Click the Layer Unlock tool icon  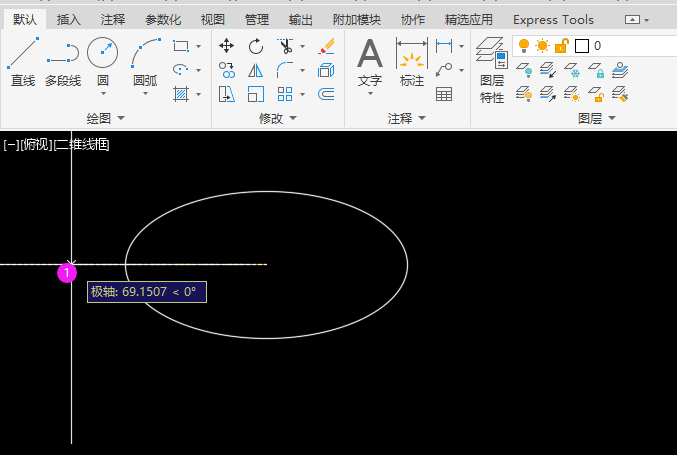click(596, 94)
